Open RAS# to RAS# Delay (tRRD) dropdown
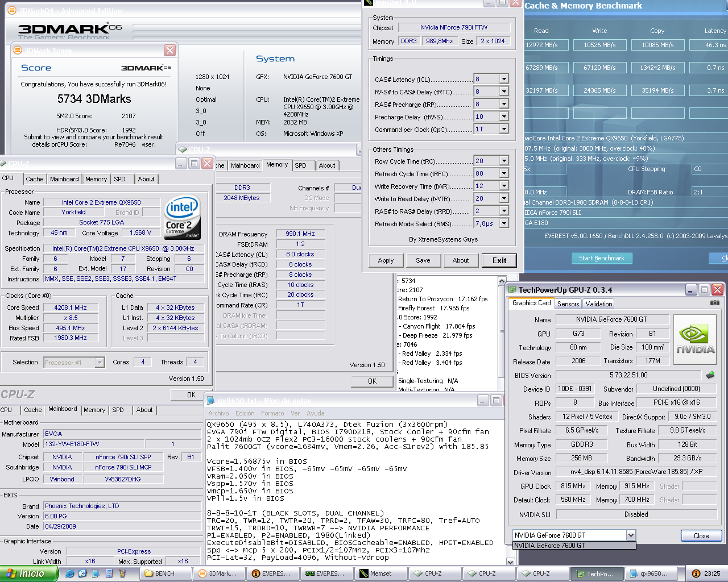Image resolution: width=728 pixels, height=582 pixels. pos(504,211)
